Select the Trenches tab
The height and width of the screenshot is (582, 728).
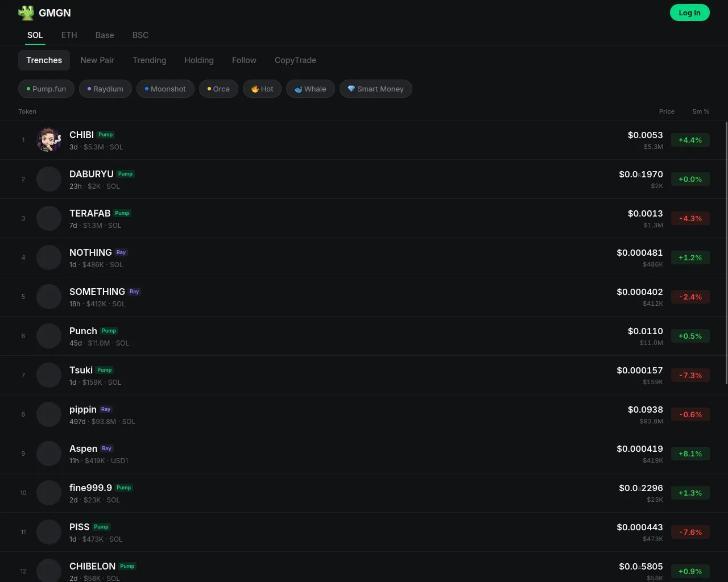(44, 60)
